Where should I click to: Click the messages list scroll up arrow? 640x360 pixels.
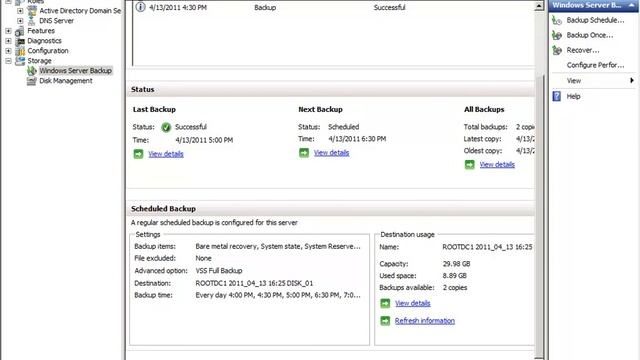(x=539, y=6)
